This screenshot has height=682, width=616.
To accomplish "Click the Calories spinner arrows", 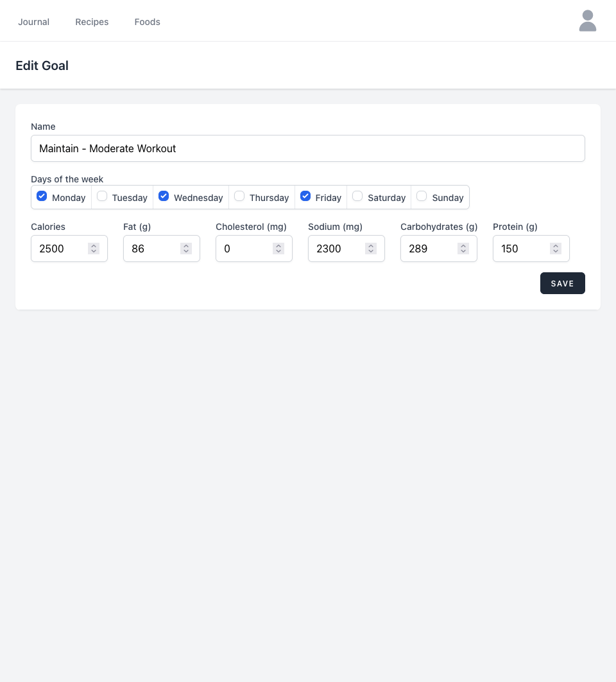I will (x=94, y=249).
